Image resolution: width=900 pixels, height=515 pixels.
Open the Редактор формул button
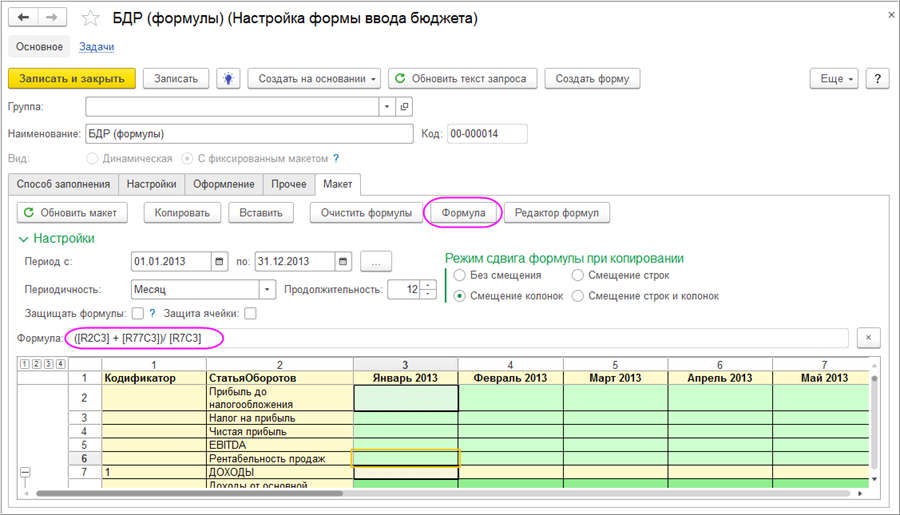pos(556,212)
